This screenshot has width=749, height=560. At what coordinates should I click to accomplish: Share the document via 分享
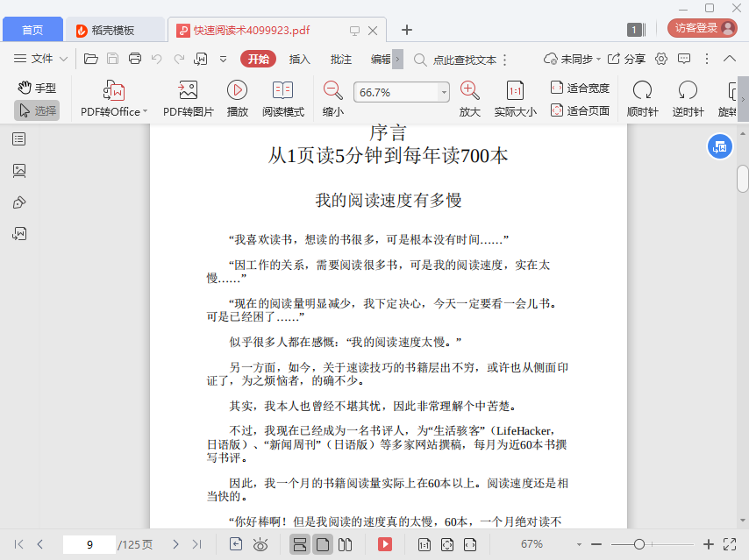point(626,60)
